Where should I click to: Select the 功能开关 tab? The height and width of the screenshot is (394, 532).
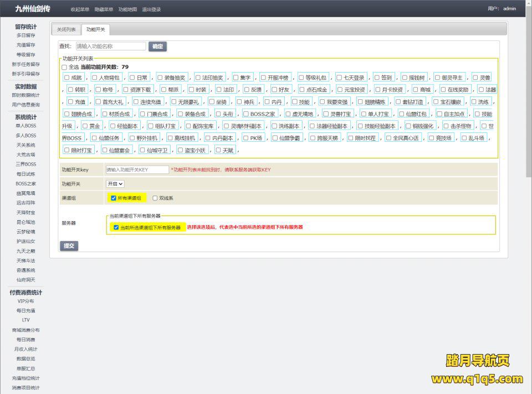click(95, 29)
